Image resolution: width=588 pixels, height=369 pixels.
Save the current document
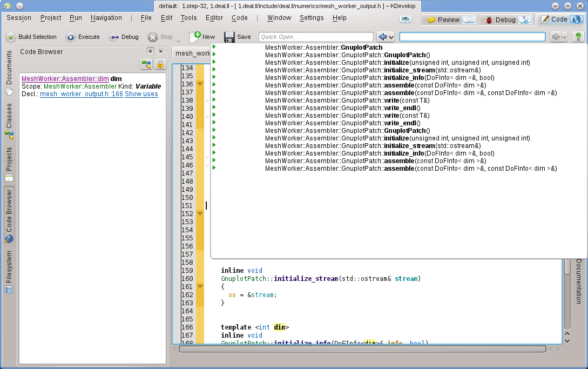tap(238, 37)
